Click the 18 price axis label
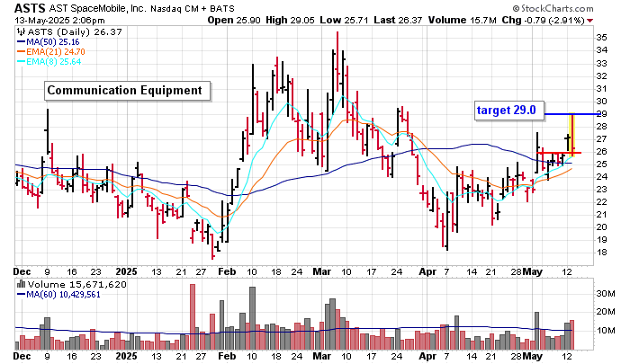This screenshot has height=364, width=630. [x=601, y=253]
